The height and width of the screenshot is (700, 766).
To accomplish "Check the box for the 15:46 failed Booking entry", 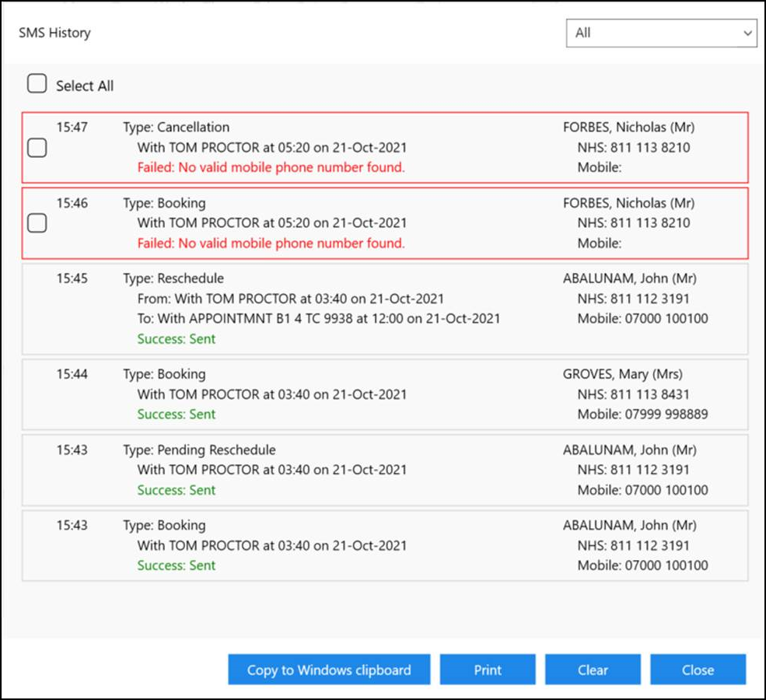I will pos(37,223).
